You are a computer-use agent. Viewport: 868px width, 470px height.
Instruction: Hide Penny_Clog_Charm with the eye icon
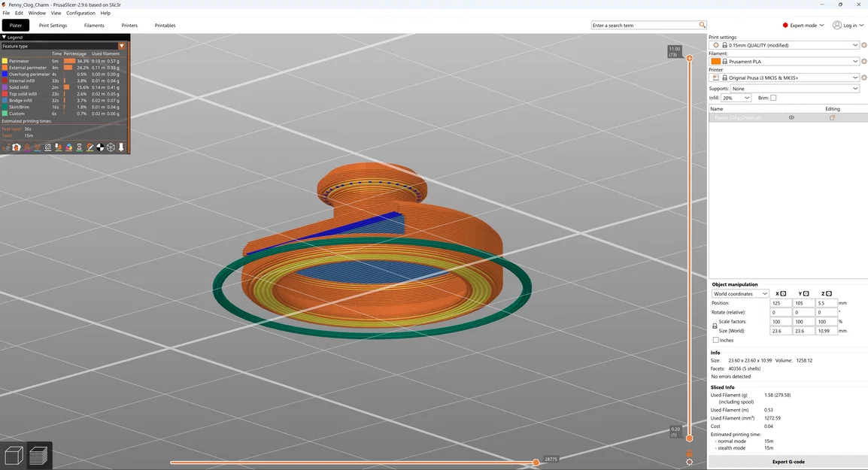(x=791, y=117)
